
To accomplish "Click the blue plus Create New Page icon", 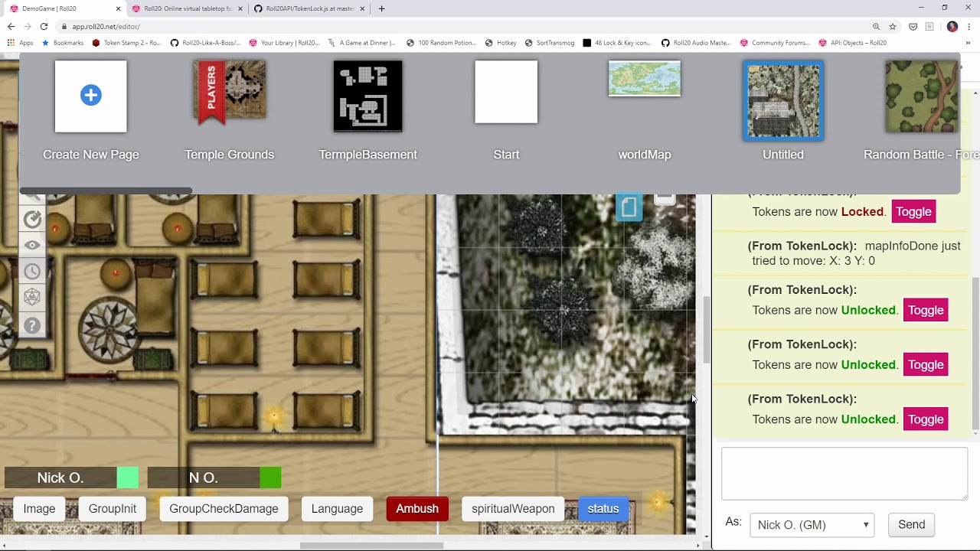I will (x=91, y=96).
